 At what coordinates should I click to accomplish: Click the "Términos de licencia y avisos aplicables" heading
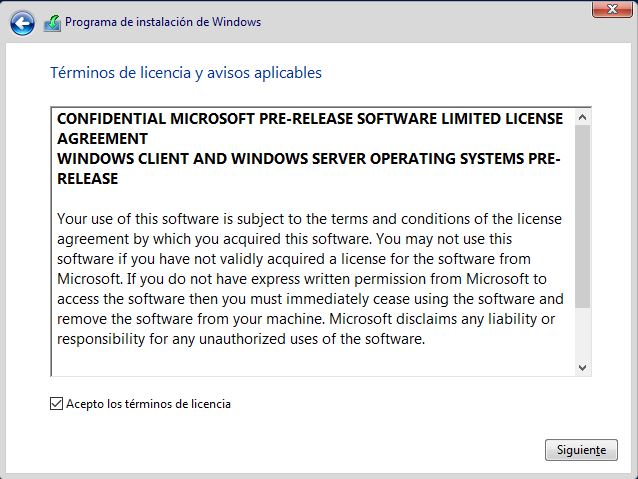click(186, 73)
